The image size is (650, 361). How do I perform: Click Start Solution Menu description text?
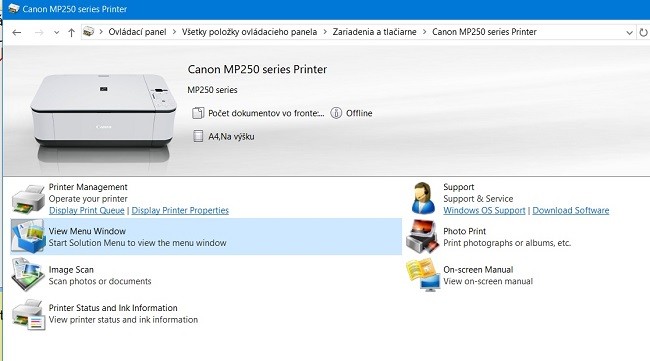(x=138, y=243)
